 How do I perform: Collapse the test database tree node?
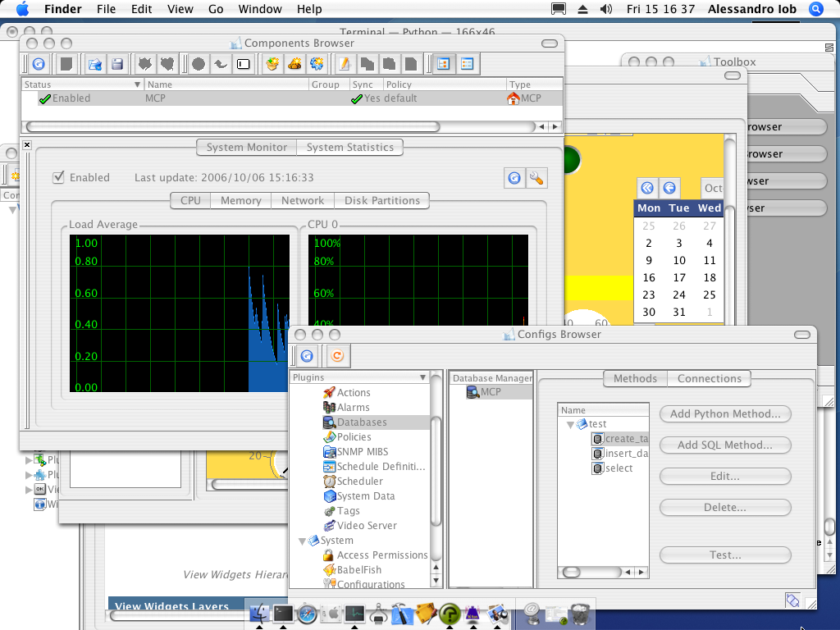570,424
